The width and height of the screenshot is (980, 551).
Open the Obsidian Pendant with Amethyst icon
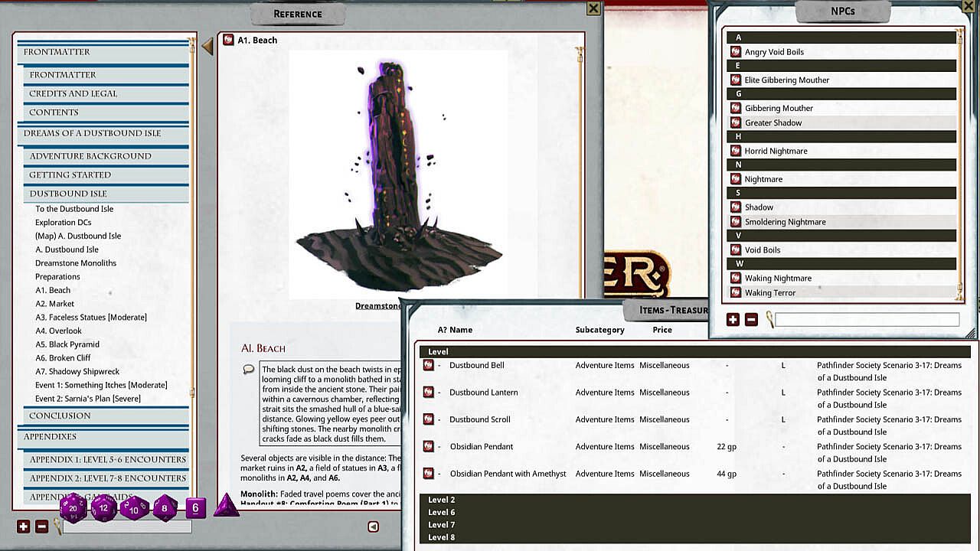429,474
